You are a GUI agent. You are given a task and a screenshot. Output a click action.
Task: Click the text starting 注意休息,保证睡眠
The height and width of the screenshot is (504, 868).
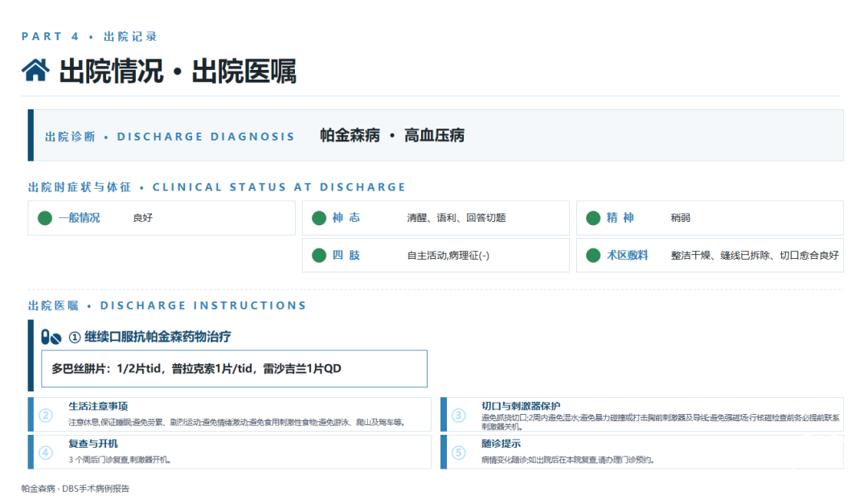pyautogui.click(x=237, y=423)
